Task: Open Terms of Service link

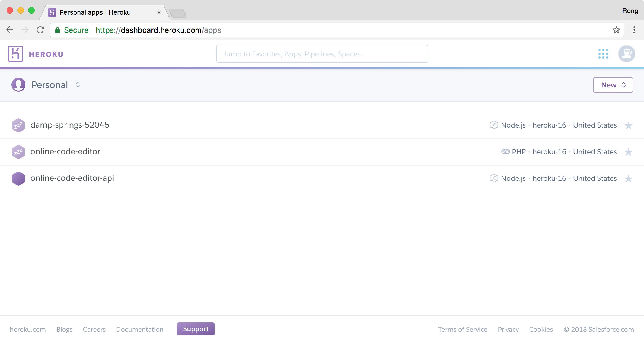Action: click(x=463, y=329)
